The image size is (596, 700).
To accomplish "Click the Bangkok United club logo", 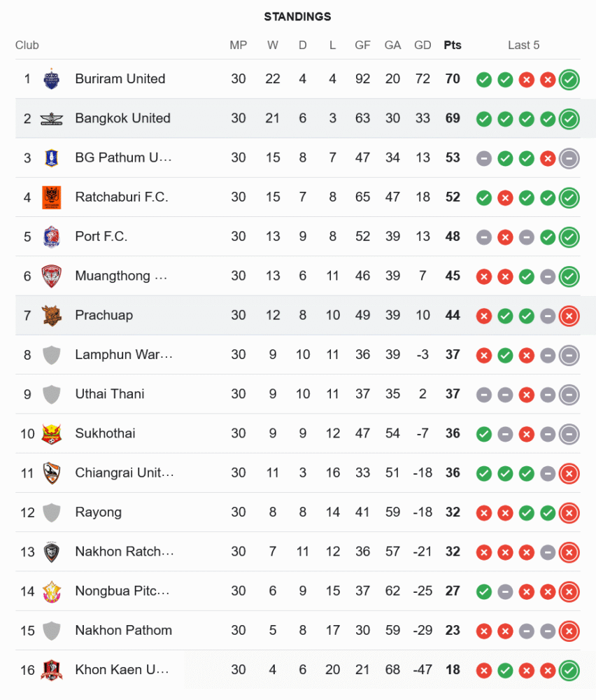I will point(51,118).
